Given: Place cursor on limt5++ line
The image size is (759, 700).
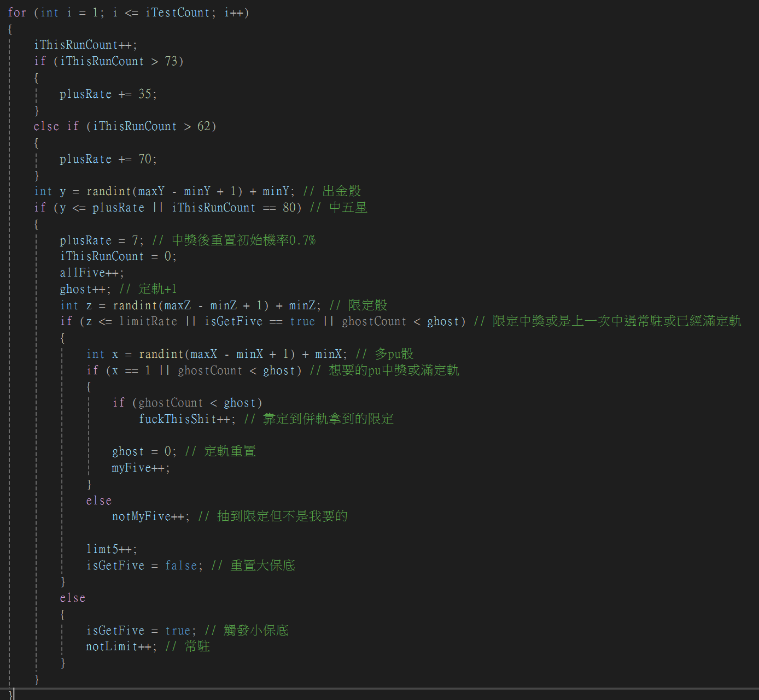Looking at the screenshot, I should click(112, 549).
